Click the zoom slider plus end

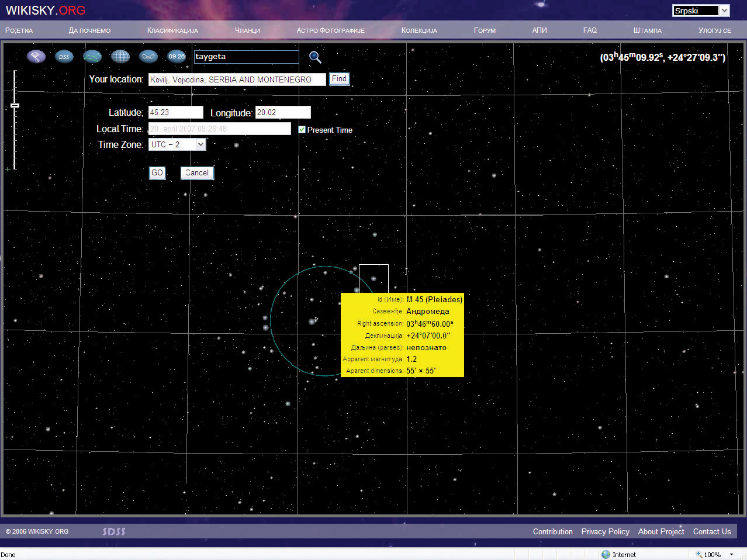8,169
